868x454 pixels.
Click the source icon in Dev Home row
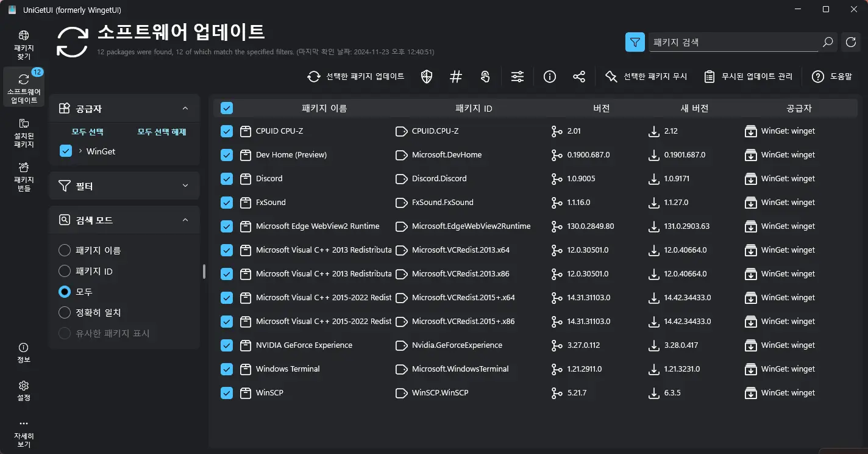tap(750, 155)
